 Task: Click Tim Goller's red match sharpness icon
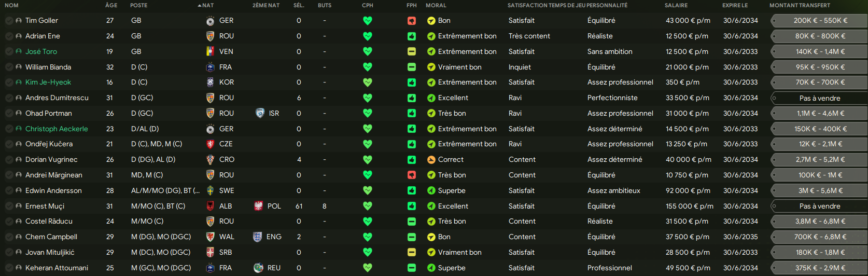[x=411, y=21]
